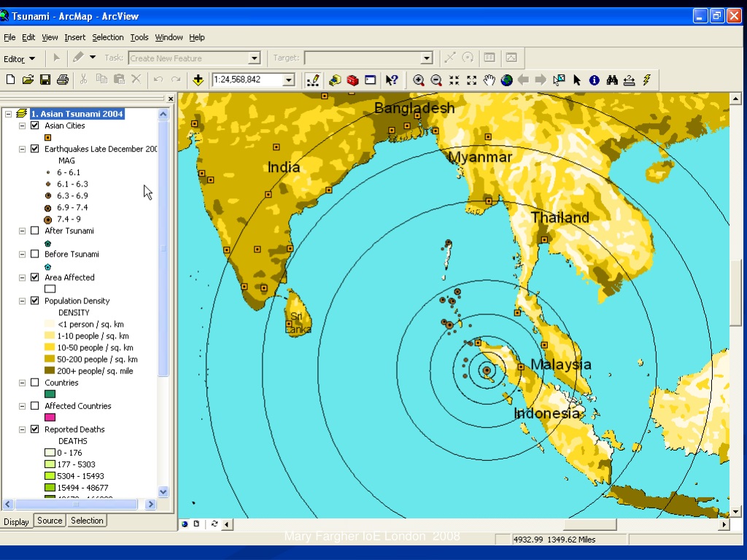This screenshot has width=747, height=560.
Task: Enable the Before Tsunami layer
Action: (x=35, y=254)
